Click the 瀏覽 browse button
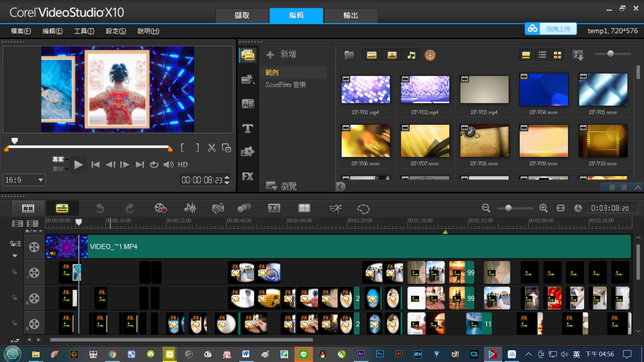Viewport: 644px width, 362px height. pos(281,186)
